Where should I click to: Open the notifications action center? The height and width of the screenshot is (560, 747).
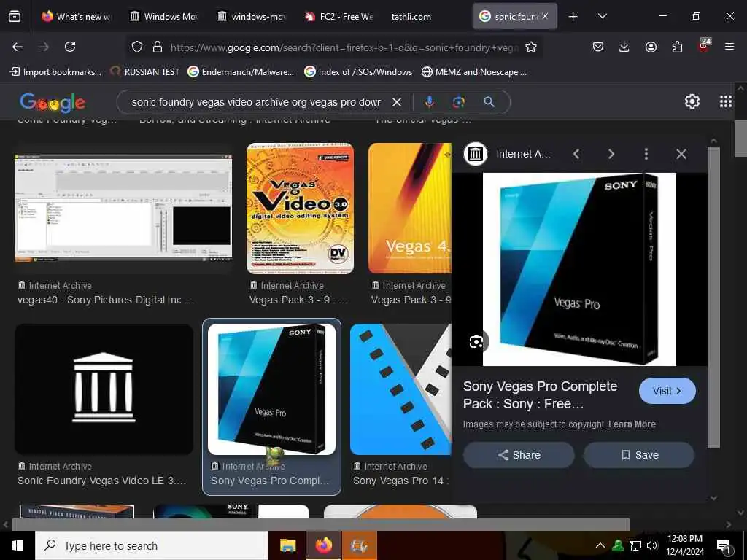723,546
